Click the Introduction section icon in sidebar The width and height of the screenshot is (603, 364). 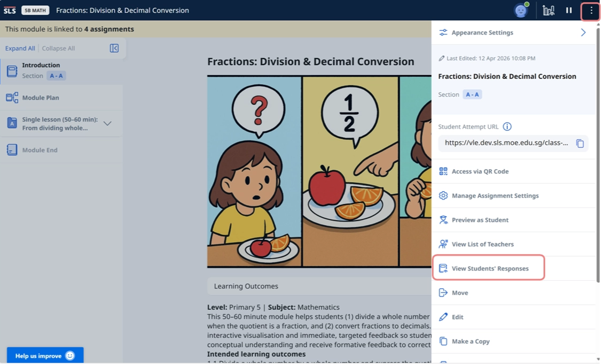(x=12, y=71)
